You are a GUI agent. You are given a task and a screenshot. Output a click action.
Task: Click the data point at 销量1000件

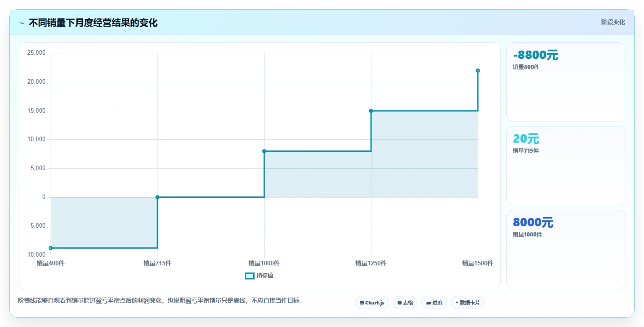[x=264, y=151]
